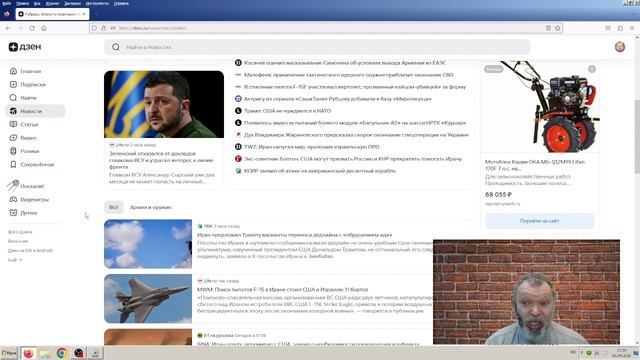Open the Инструменты menu
Screen dimensions: 640x360
(x=97, y=3)
